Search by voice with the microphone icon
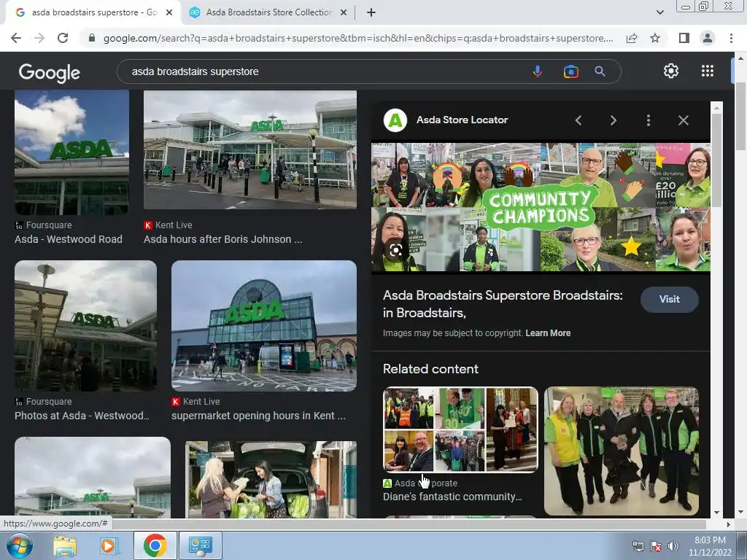This screenshot has height=560, width=747. click(538, 71)
